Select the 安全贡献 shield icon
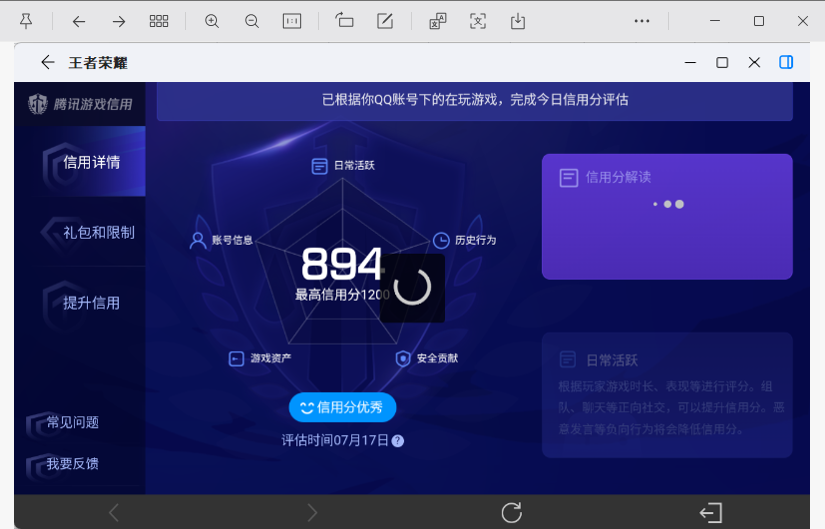This screenshot has height=529, width=825. click(403, 358)
